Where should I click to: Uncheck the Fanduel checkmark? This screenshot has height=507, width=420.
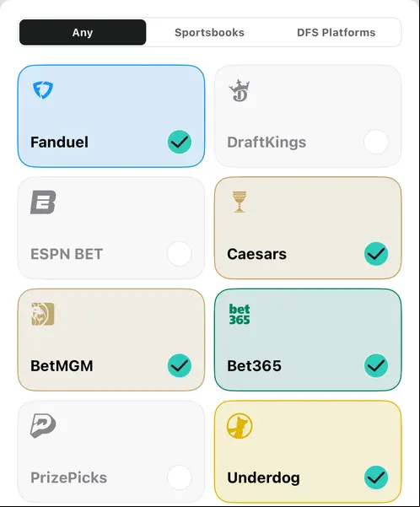click(180, 142)
